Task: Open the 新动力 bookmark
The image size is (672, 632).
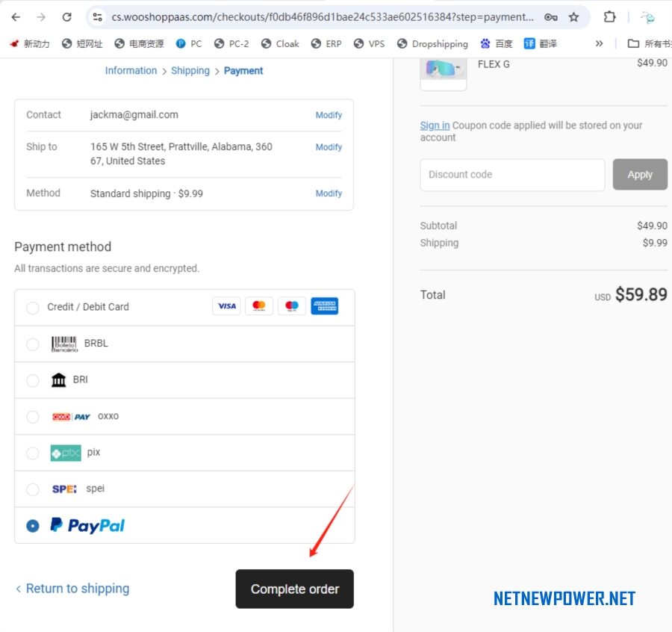Action: [x=30, y=44]
